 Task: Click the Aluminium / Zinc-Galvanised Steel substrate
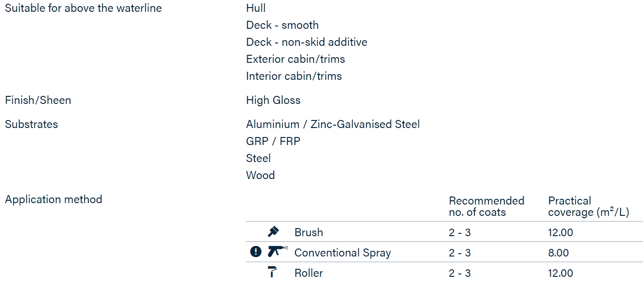pos(333,124)
